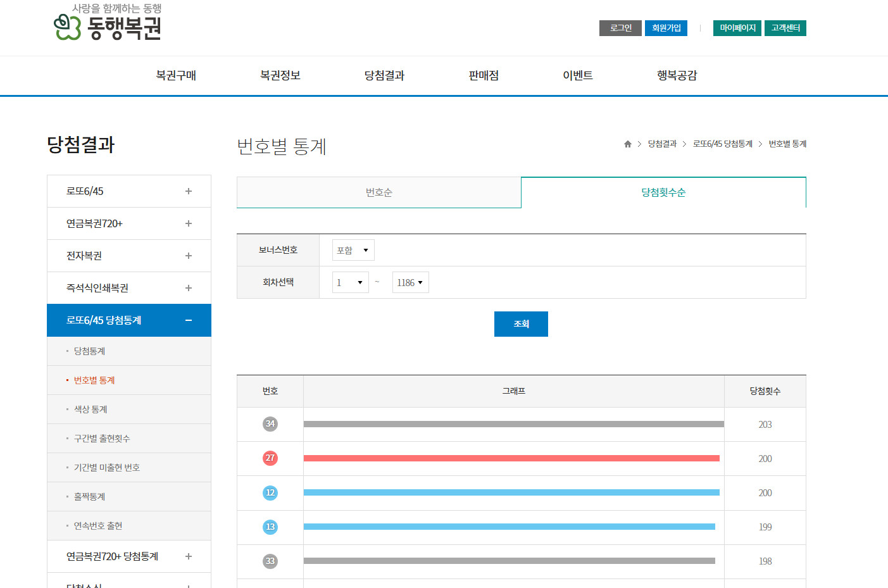Switch to the 번호순 tab
The width and height of the screenshot is (888, 588).
click(x=379, y=192)
